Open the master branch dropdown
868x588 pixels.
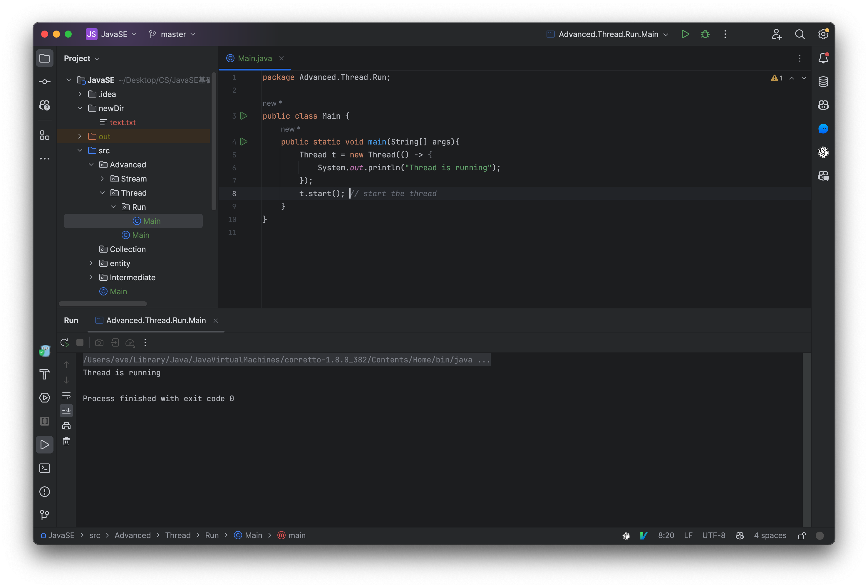172,34
